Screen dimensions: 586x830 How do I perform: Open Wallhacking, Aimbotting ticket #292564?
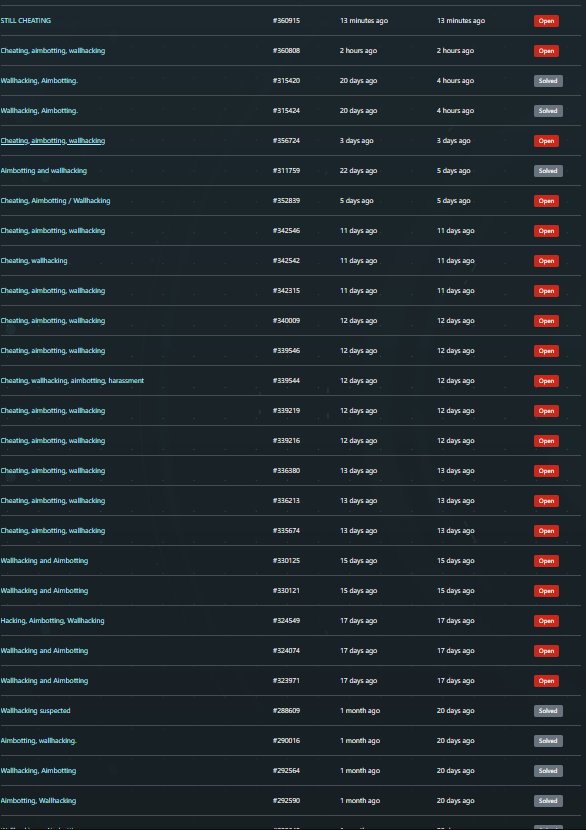pos(38,771)
